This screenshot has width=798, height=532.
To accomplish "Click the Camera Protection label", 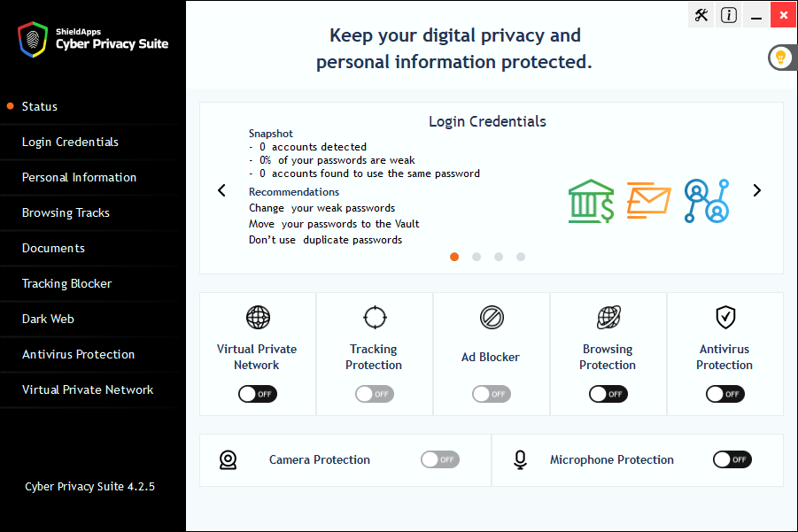I will pyautogui.click(x=320, y=459).
